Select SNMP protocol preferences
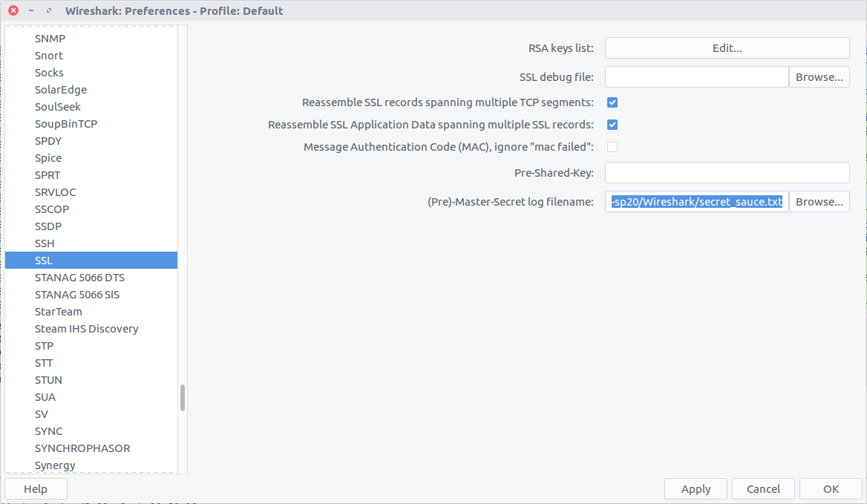867x504 pixels. (49, 39)
